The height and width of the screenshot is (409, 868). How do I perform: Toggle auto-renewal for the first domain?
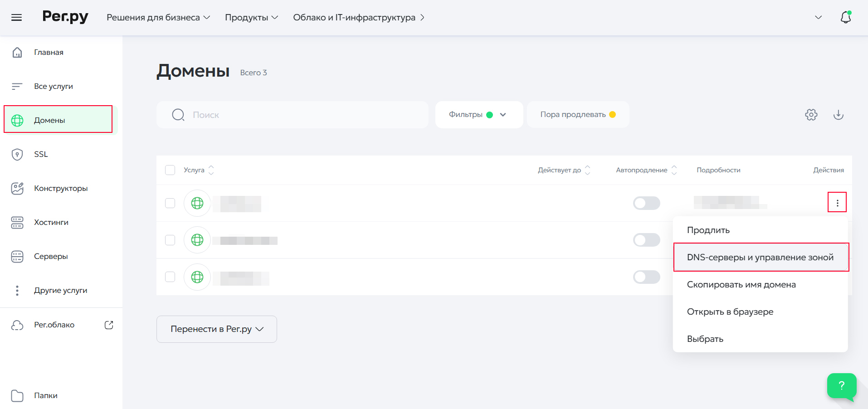tap(646, 203)
